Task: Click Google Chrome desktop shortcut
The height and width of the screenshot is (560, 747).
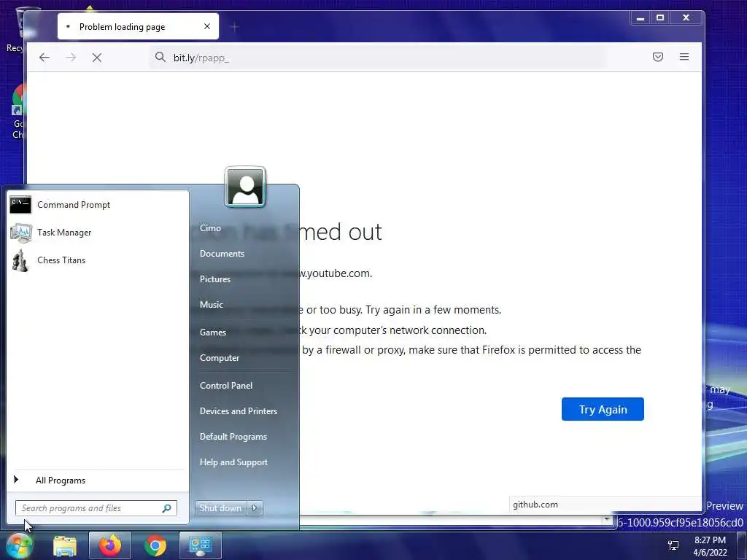Action: pyautogui.click(x=18, y=112)
